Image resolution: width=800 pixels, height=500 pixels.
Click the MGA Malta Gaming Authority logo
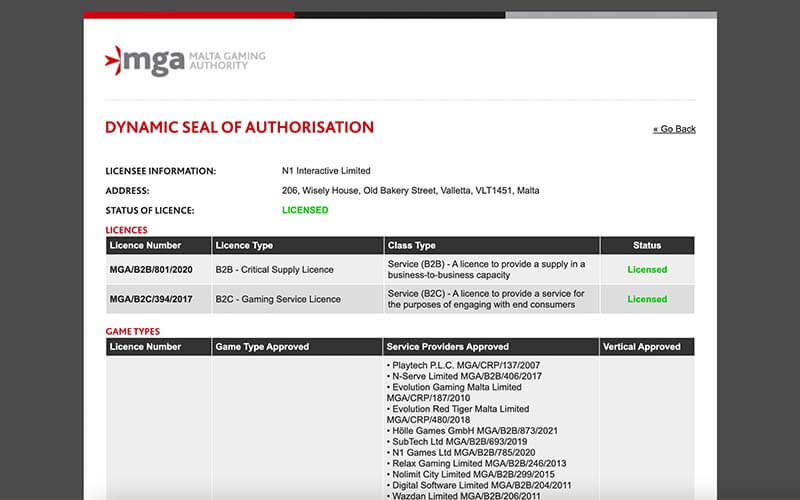click(x=185, y=61)
